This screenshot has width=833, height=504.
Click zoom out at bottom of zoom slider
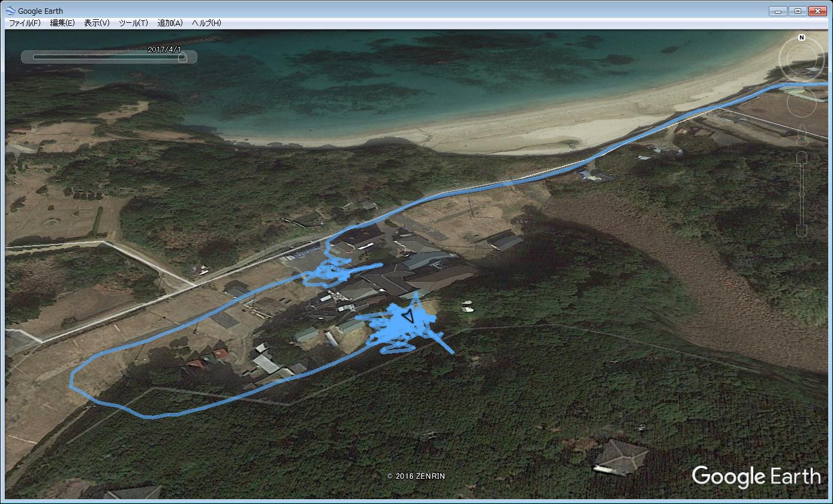tap(802, 230)
